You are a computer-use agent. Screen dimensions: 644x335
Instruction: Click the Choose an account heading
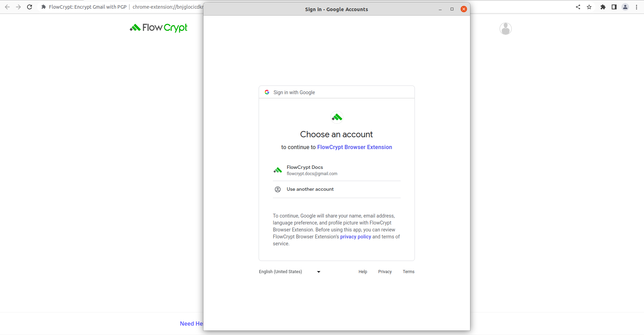(x=336, y=134)
